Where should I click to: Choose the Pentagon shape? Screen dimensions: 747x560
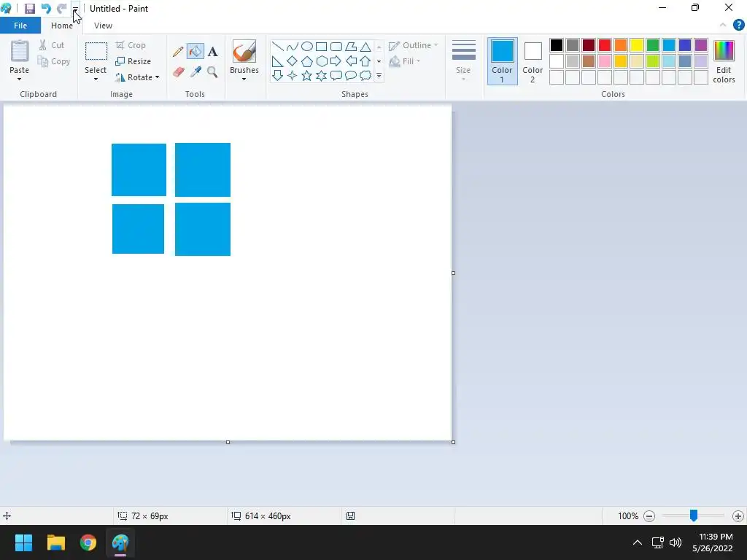tap(307, 61)
